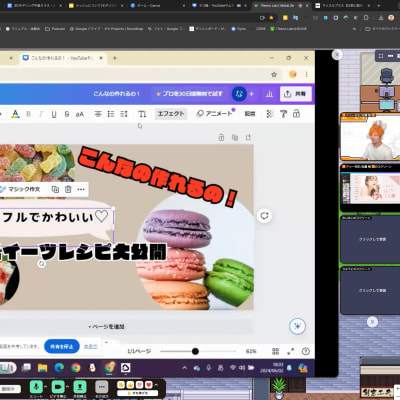Open grid view of pages

pos(276,351)
